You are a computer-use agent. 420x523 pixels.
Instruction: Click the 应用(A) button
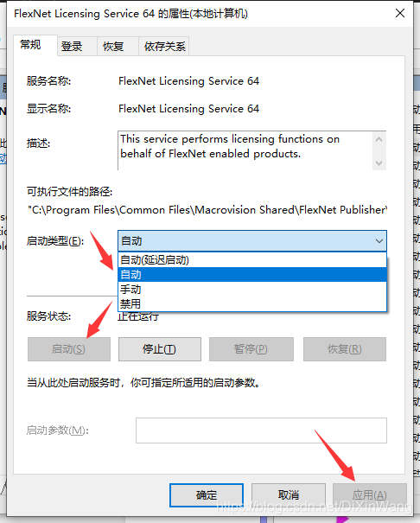(370, 495)
